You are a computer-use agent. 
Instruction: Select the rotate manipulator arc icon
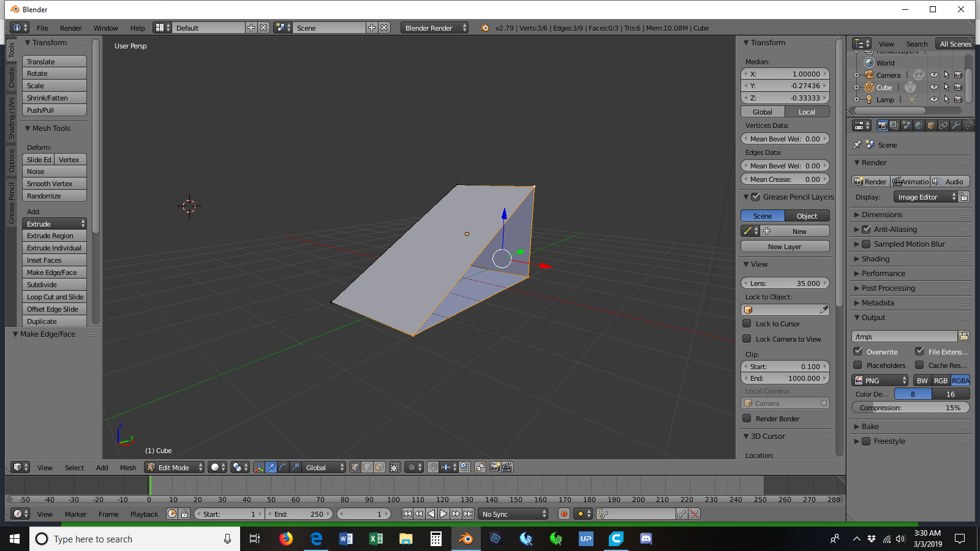tap(283, 467)
